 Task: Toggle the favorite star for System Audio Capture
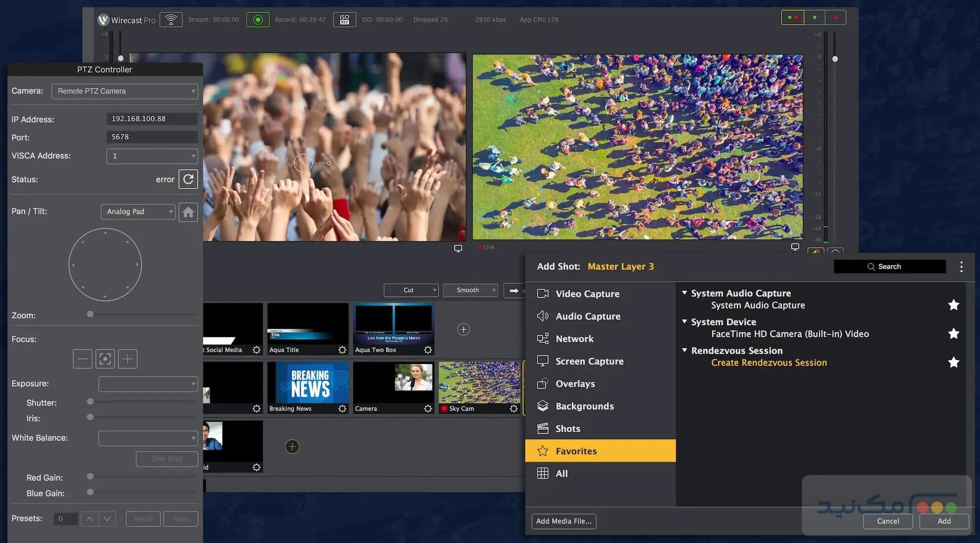pos(953,305)
